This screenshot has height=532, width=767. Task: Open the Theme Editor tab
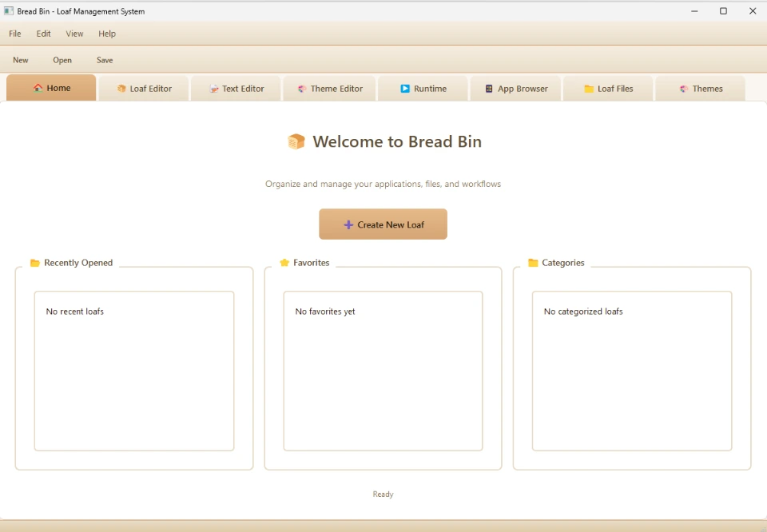(x=330, y=89)
